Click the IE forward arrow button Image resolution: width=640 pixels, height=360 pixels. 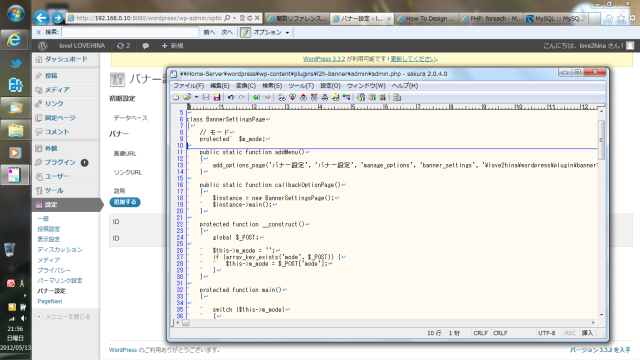(58, 18)
